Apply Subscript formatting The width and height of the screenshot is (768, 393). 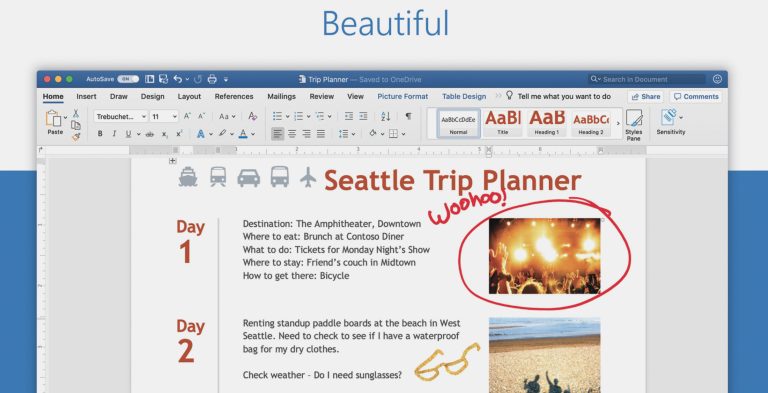(x=165, y=134)
